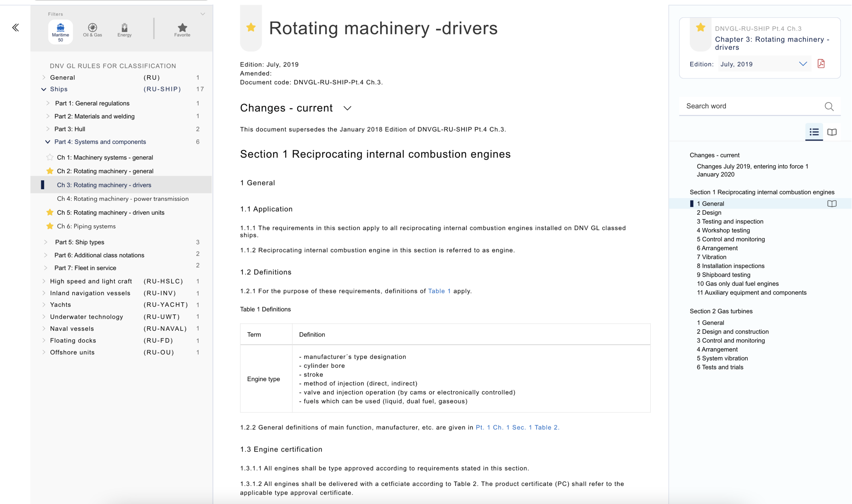Expand the General (RU) tree node
The height and width of the screenshot is (504, 852).
point(44,77)
